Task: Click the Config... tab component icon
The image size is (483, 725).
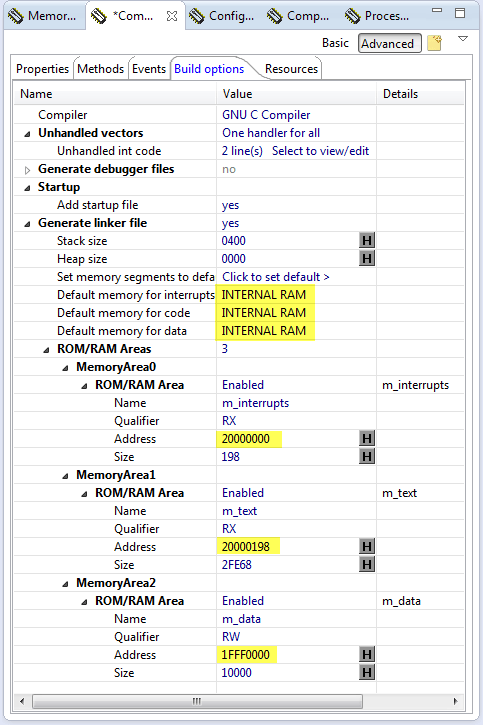Action: [196, 16]
